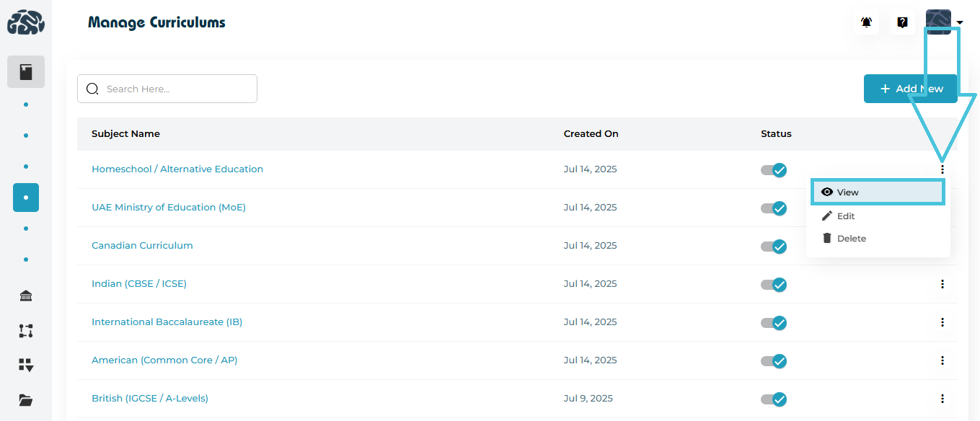Open the bank building sidebar icon
Viewport: 980px width, 421px height.
[26, 296]
